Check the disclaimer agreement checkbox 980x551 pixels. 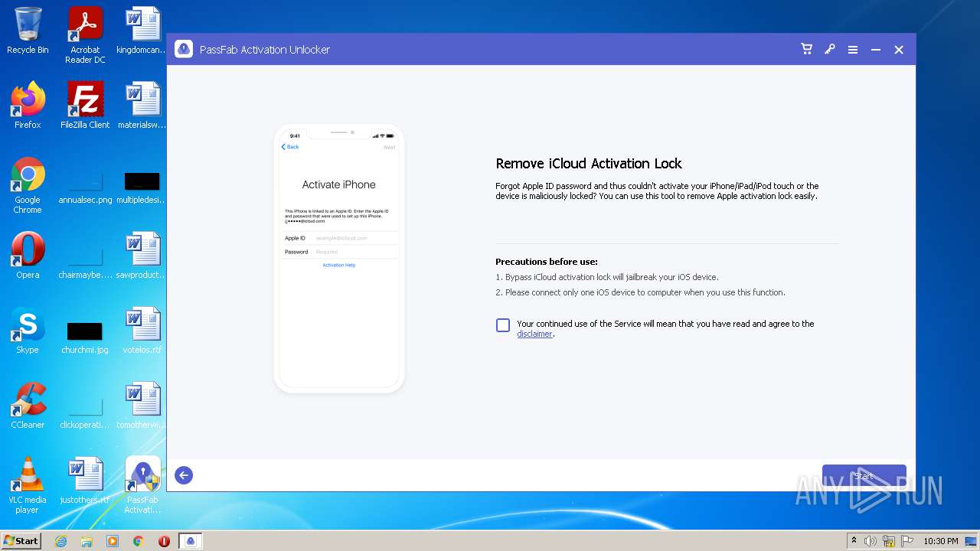(503, 325)
